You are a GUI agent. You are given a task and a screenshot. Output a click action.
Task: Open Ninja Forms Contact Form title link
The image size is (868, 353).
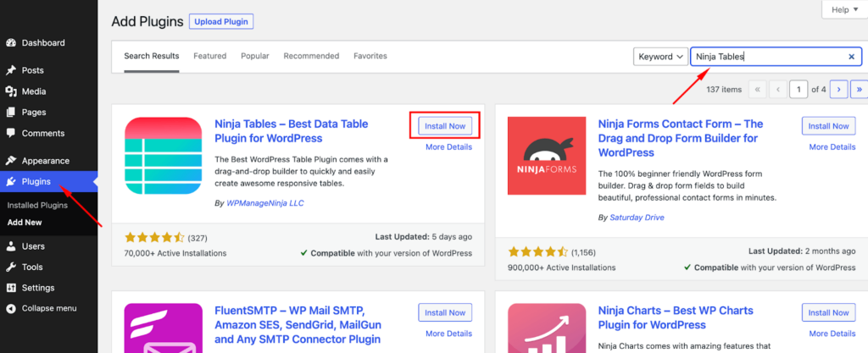pos(681,138)
